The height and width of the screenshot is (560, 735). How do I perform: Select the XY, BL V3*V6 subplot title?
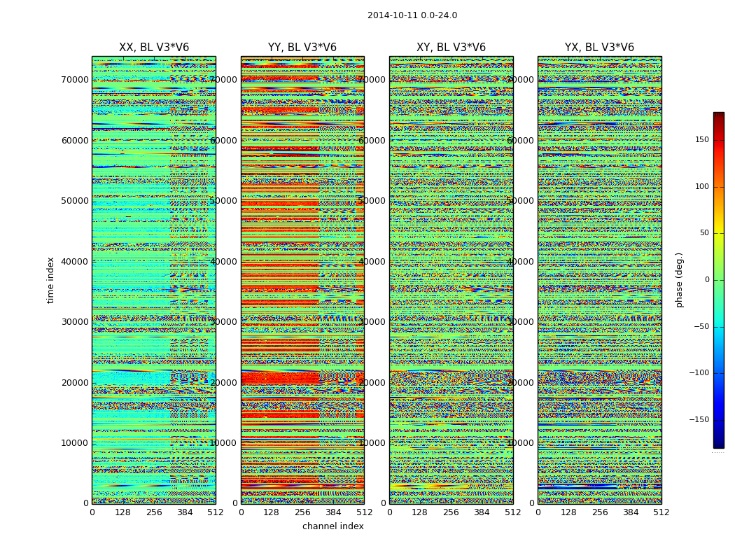[451, 48]
